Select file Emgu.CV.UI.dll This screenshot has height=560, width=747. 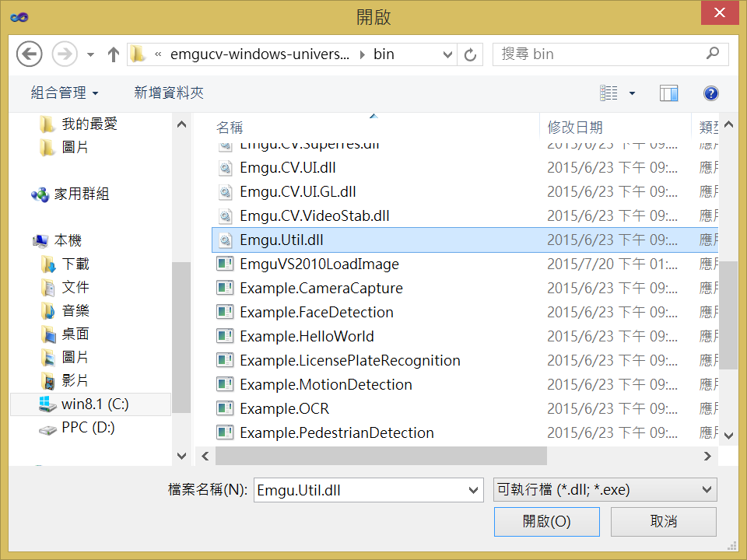point(288,168)
